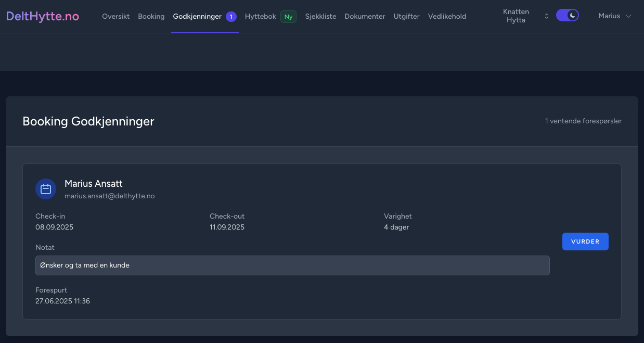Go to the Oversikt tab

[116, 16]
